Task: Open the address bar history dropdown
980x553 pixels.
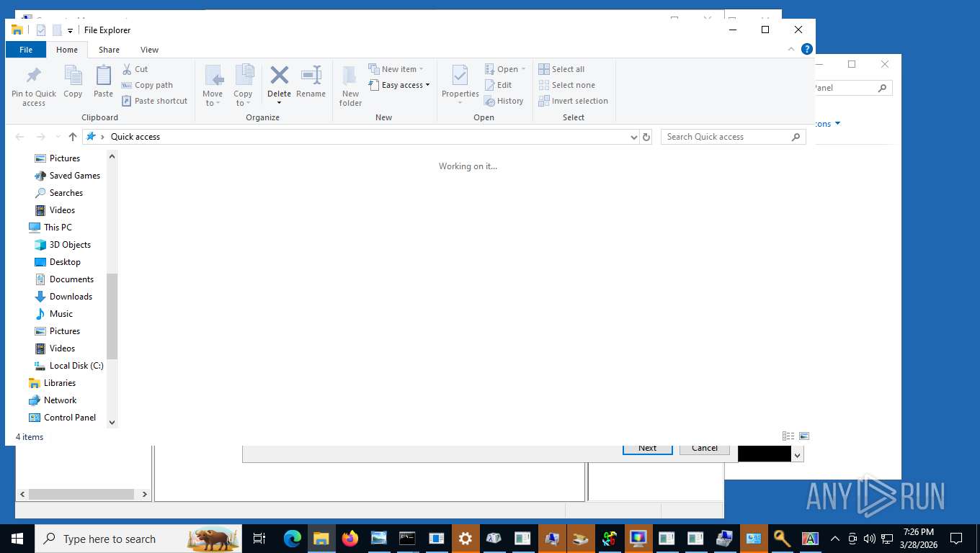Action: coord(634,137)
